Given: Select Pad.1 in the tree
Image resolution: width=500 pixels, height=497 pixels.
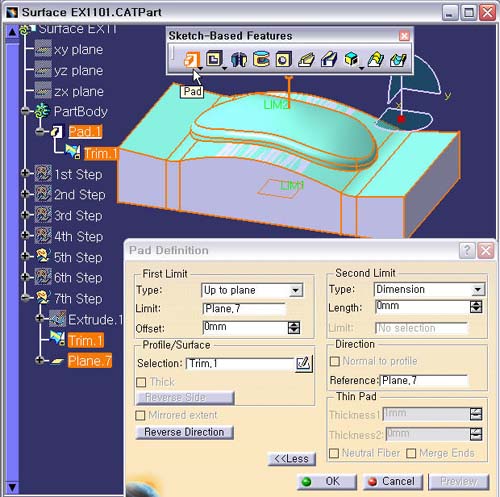Looking at the screenshot, I should click(85, 132).
